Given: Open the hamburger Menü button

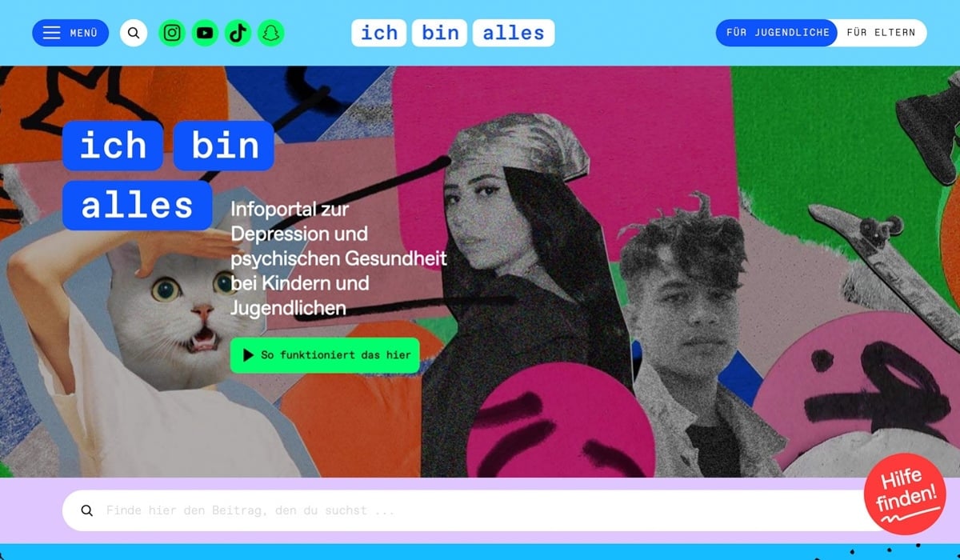Looking at the screenshot, I should [x=70, y=33].
